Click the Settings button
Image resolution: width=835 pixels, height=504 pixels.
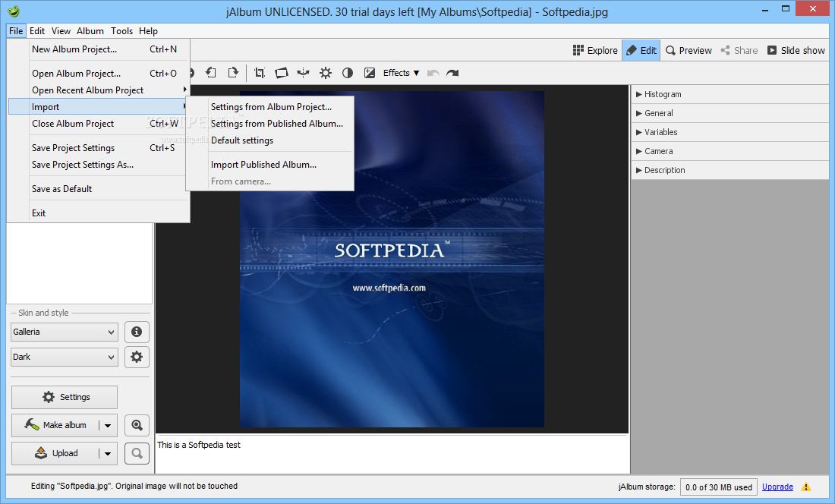click(x=65, y=397)
